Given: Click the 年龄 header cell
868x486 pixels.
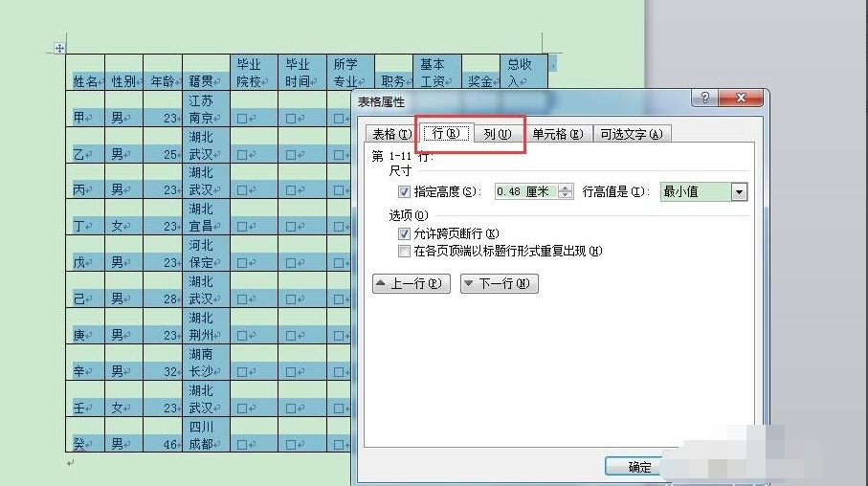Looking at the screenshot, I should 163,72.
